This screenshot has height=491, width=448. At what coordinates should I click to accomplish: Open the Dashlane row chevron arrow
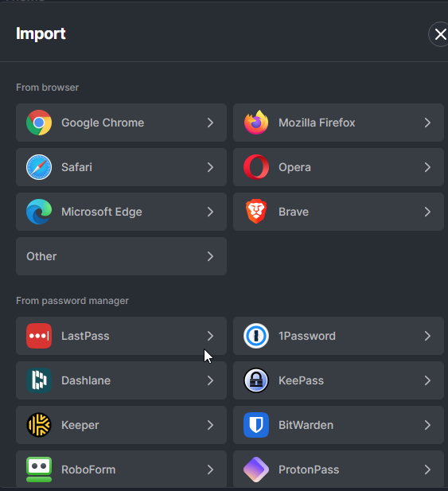[x=210, y=380]
